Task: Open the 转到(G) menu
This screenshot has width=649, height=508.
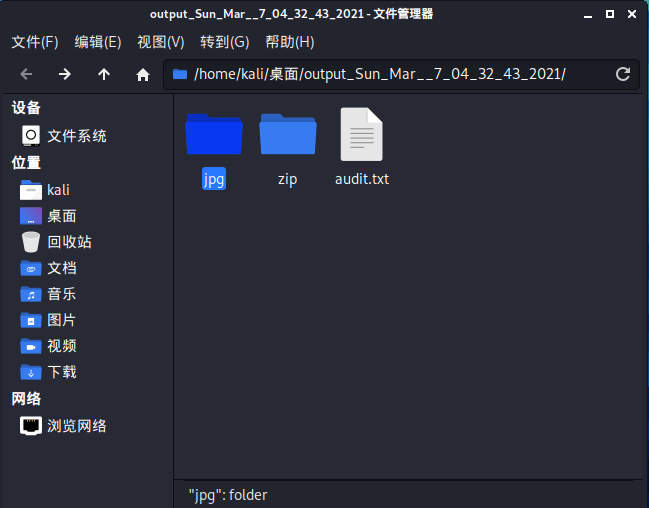Action: click(224, 42)
